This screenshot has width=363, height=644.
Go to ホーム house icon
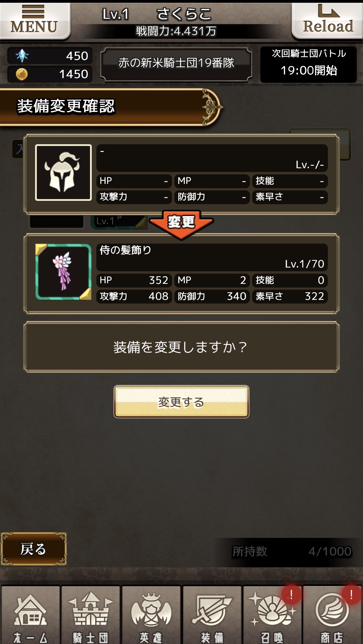point(30,614)
